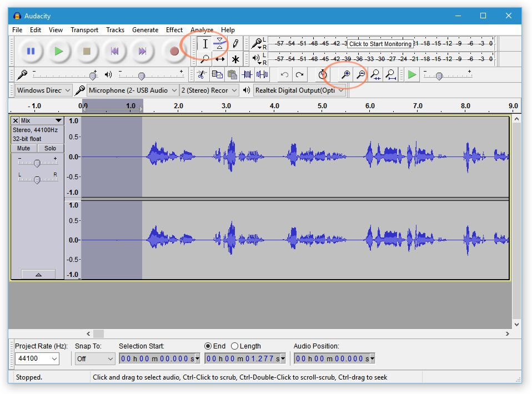
Task: Click the playback volume speaker icon
Action: 108,74
